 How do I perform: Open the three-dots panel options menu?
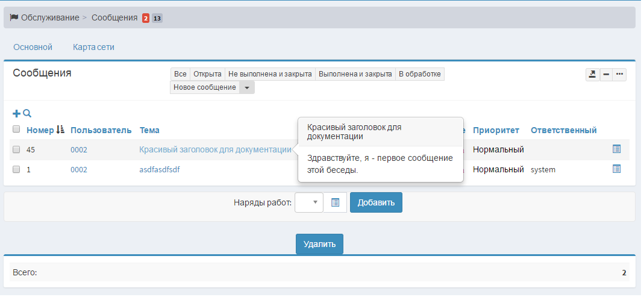[x=619, y=74]
